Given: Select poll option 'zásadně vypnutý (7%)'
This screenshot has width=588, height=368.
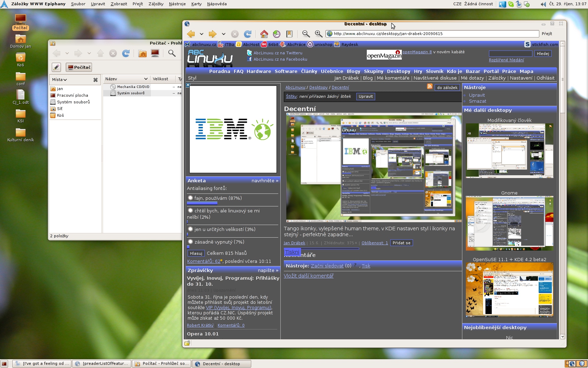Looking at the screenshot, I should (x=190, y=242).
